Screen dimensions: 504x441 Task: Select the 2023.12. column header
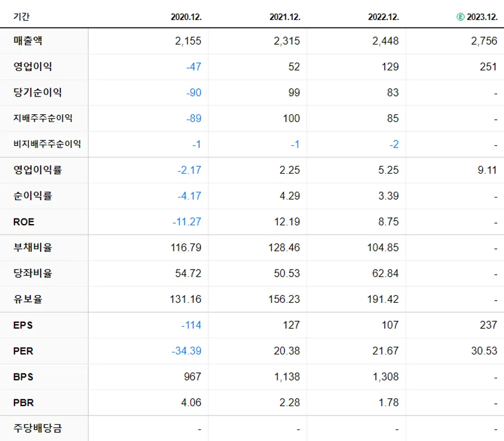coord(482,17)
